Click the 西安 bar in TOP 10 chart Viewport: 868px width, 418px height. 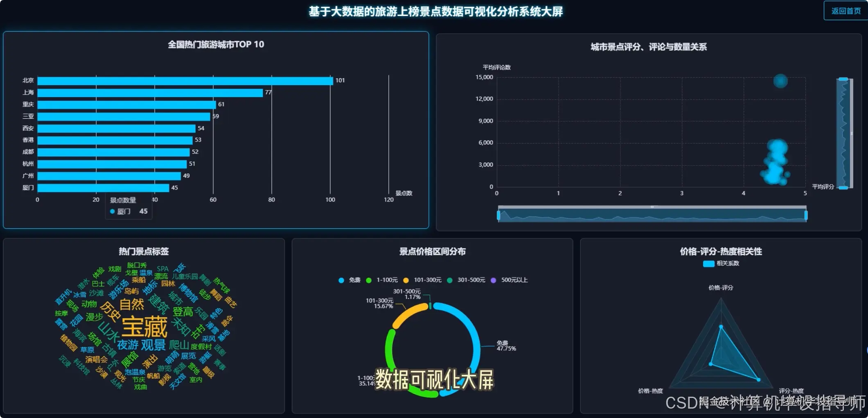(116, 128)
